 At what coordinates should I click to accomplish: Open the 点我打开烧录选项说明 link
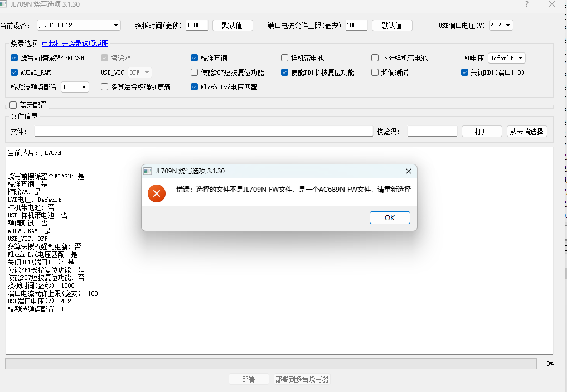tap(75, 43)
